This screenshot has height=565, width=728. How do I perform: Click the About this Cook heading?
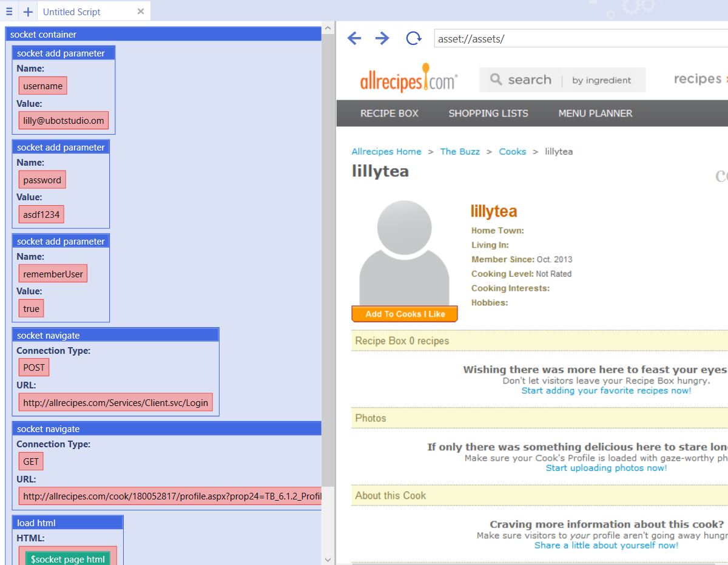point(391,496)
